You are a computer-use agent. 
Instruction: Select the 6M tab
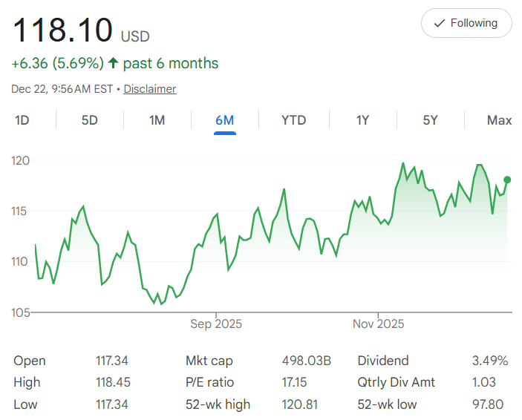click(x=224, y=120)
